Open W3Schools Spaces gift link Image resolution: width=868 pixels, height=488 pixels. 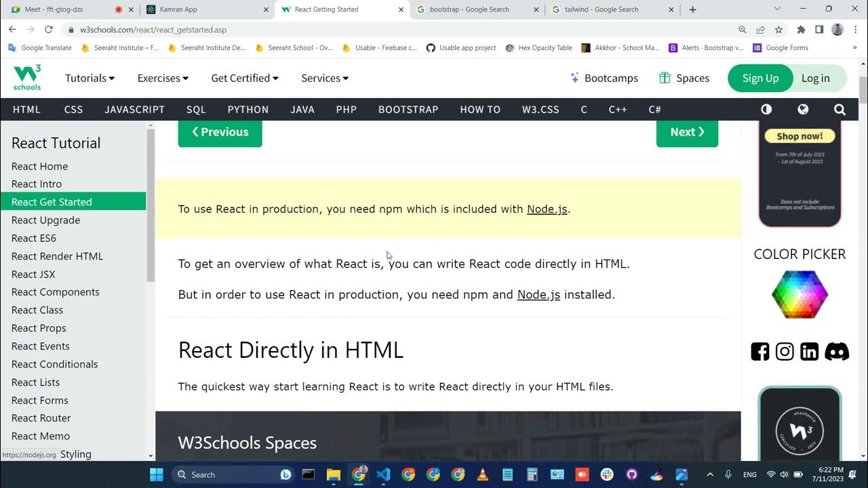(684, 78)
